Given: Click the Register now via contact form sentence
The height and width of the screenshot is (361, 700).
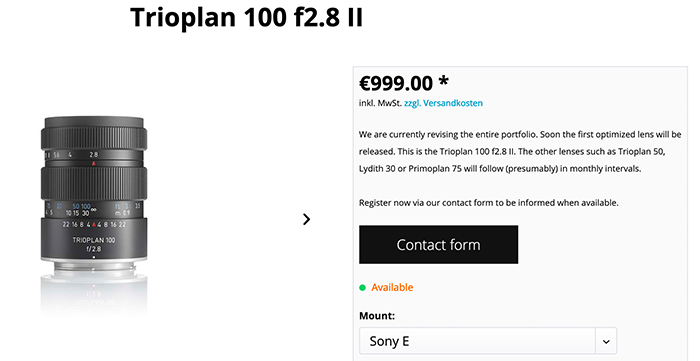Looking at the screenshot, I should pos(489,203).
